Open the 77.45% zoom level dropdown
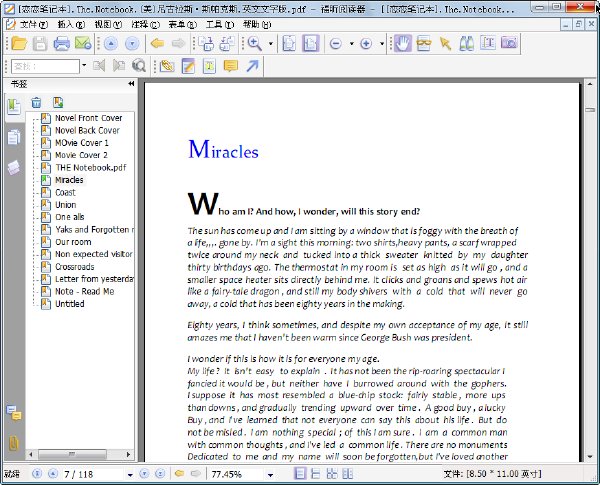 (x=271, y=475)
